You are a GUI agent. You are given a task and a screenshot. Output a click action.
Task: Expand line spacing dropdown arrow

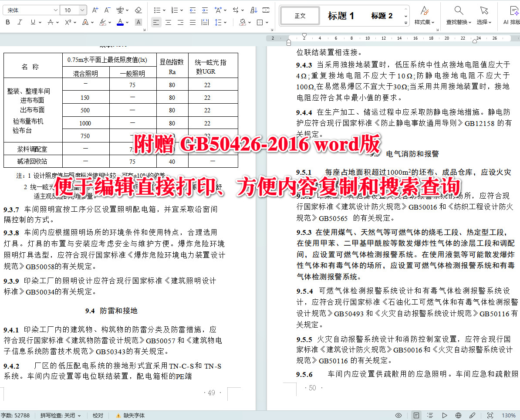[x=225, y=22]
